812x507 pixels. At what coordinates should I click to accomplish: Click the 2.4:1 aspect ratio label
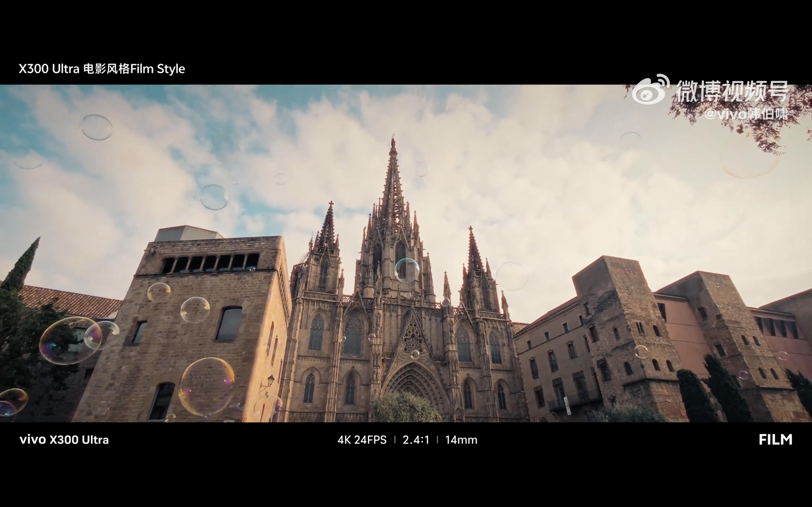pos(416,440)
